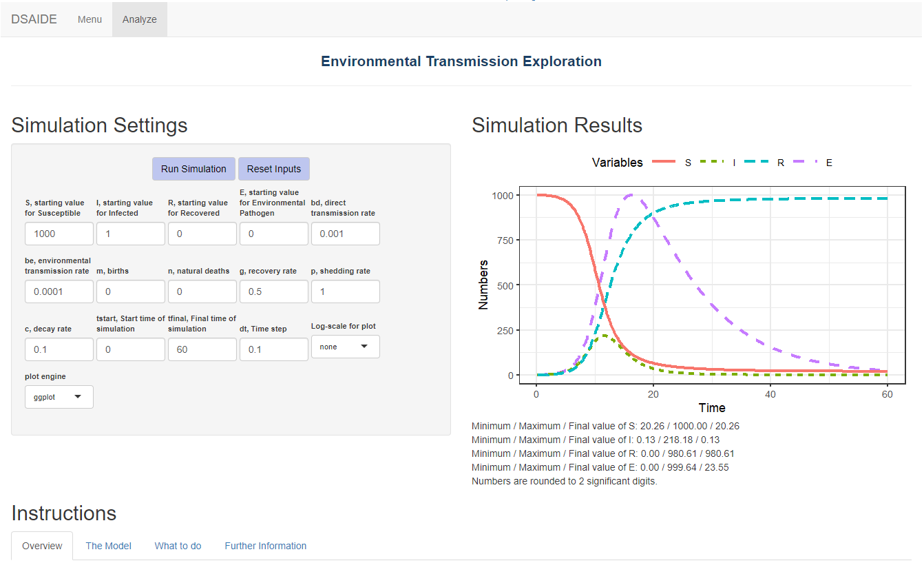924x563 pixels.
Task: Focus the dt Time step input field
Action: pos(274,349)
